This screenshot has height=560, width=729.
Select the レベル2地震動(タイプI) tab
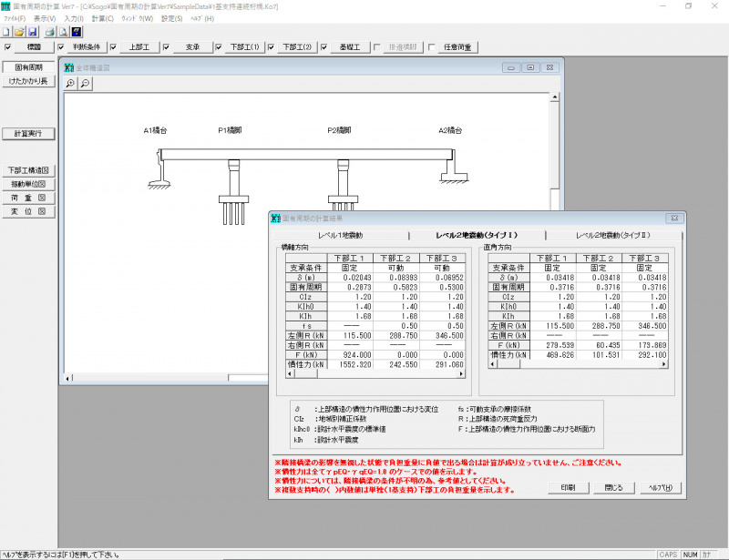click(477, 235)
